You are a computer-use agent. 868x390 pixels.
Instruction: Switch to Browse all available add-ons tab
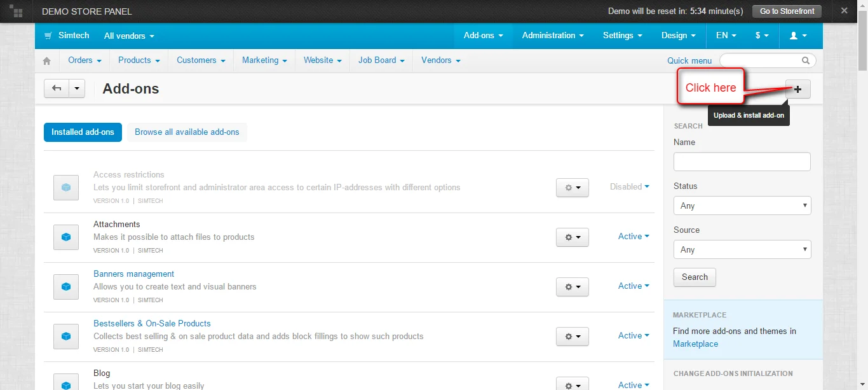coord(187,132)
